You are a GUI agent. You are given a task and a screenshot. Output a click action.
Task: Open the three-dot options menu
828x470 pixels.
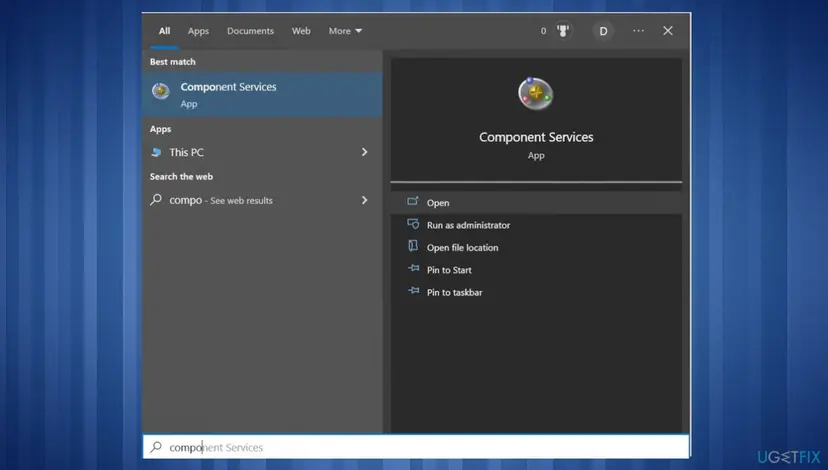[x=638, y=31]
